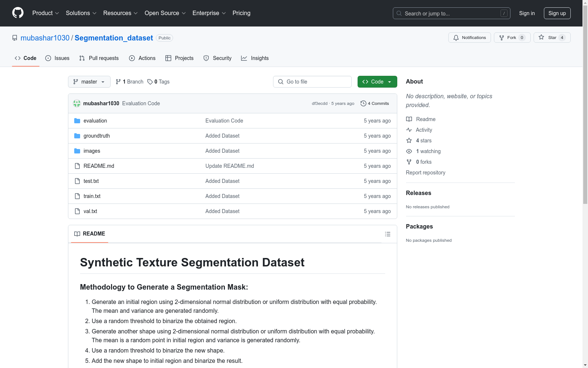Expand the Resources menu

(x=121, y=13)
